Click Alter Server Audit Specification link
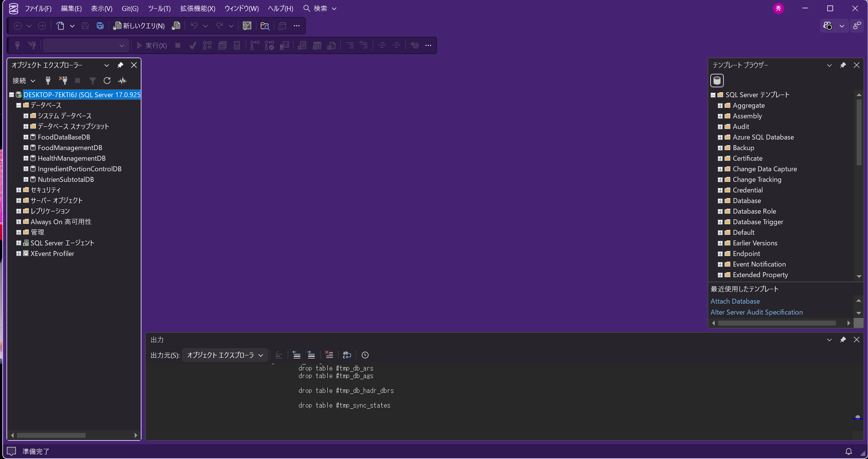The width and height of the screenshot is (868, 459). click(756, 312)
